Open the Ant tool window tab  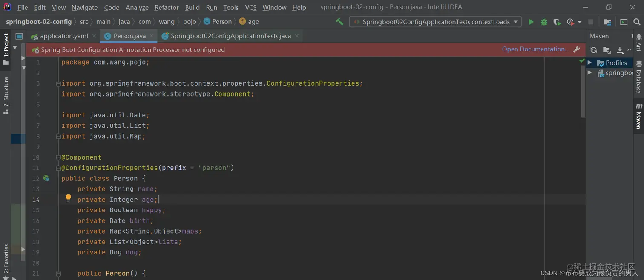tap(639, 43)
